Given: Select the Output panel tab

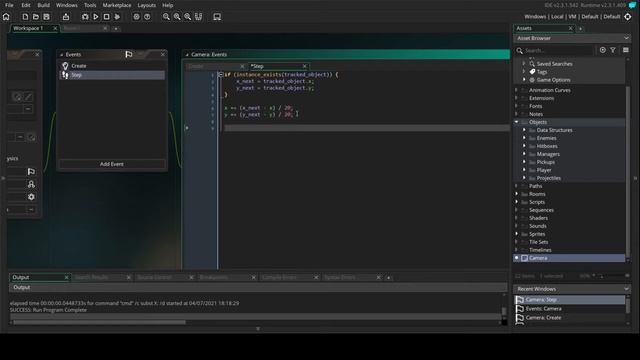Looking at the screenshot, I should pos(20,277).
